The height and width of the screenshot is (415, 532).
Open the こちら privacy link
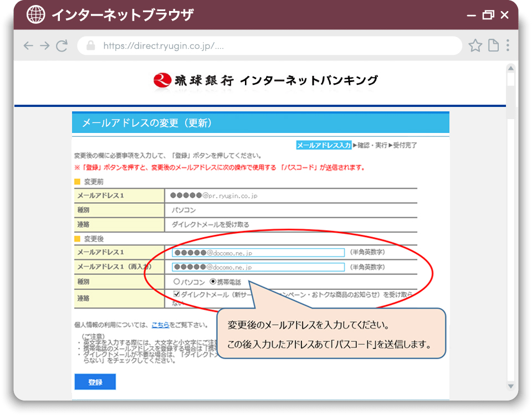click(x=160, y=325)
